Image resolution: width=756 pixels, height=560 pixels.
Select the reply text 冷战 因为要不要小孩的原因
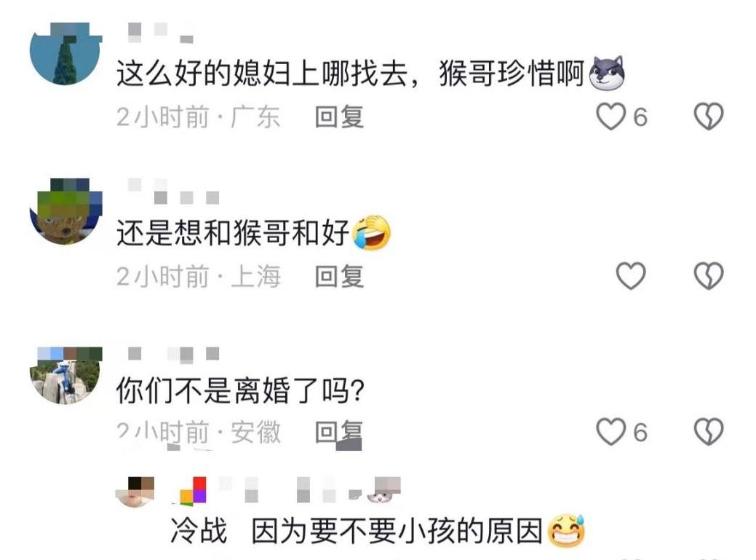tap(357, 531)
